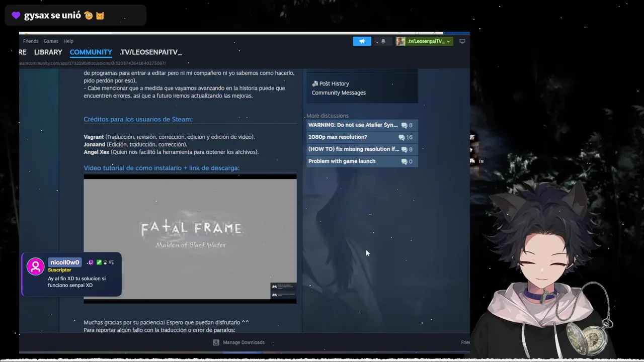This screenshot has width=644, height=362.
Task: Switch to the LIBRARY tab
Action: pyautogui.click(x=48, y=52)
